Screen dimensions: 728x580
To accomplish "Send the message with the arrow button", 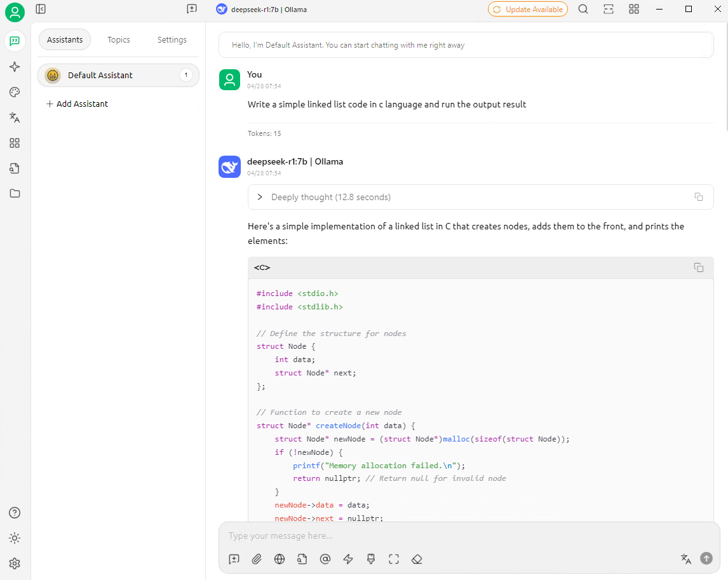I will pos(706,558).
